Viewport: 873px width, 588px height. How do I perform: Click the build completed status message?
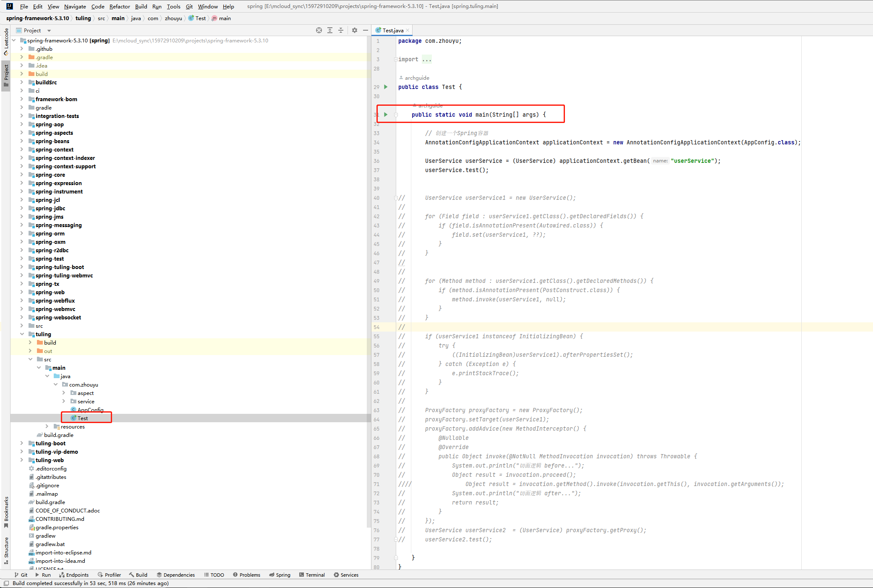[91, 583]
